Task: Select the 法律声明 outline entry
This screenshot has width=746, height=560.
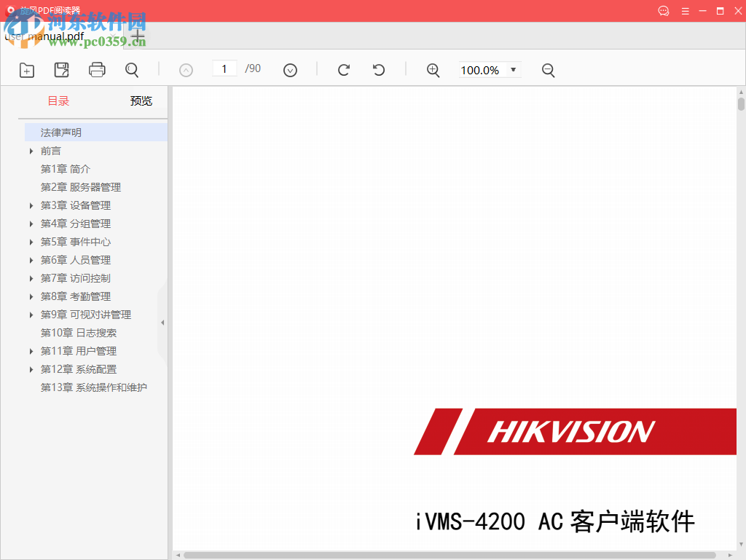Action: [x=96, y=133]
